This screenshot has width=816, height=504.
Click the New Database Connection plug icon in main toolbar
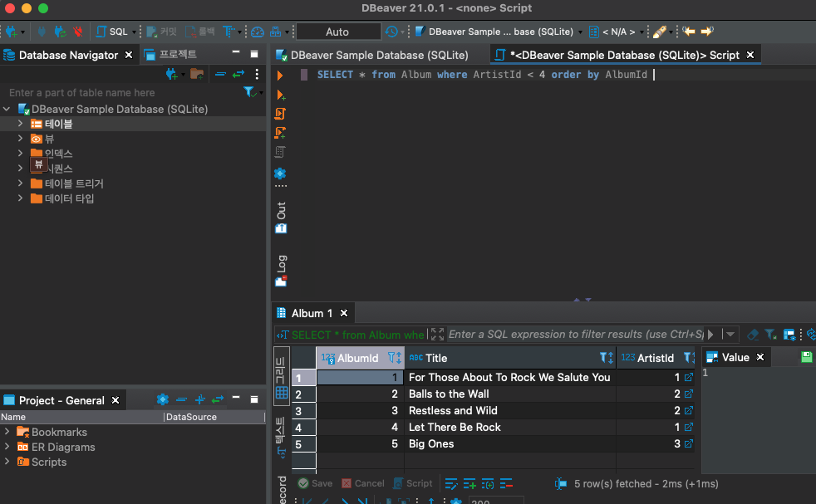[11, 32]
